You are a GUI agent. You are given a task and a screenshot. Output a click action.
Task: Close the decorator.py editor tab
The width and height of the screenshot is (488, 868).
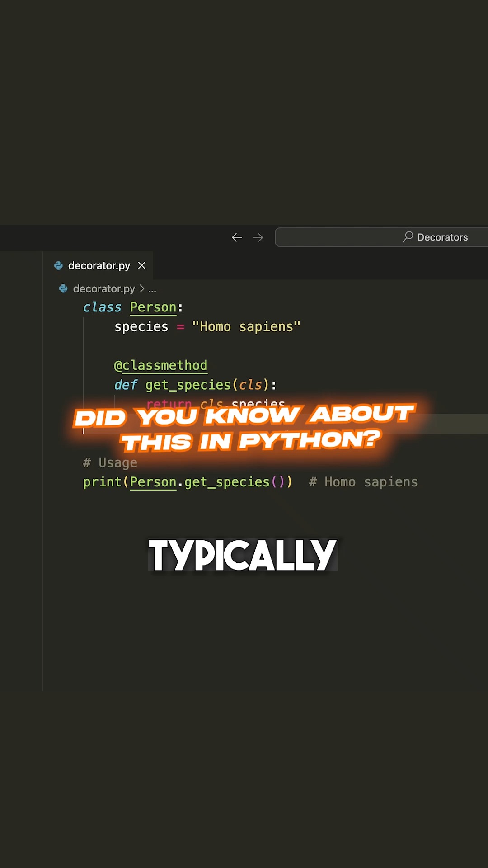(x=142, y=266)
